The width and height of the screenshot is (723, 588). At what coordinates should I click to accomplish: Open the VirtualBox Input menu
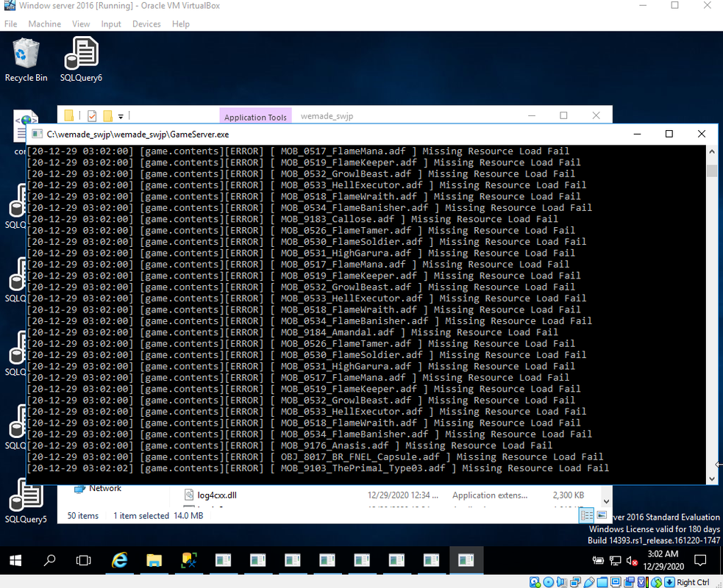tap(110, 24)
